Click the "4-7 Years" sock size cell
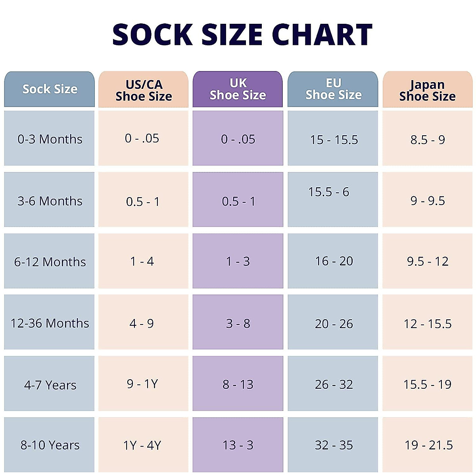 click(50, 384)
